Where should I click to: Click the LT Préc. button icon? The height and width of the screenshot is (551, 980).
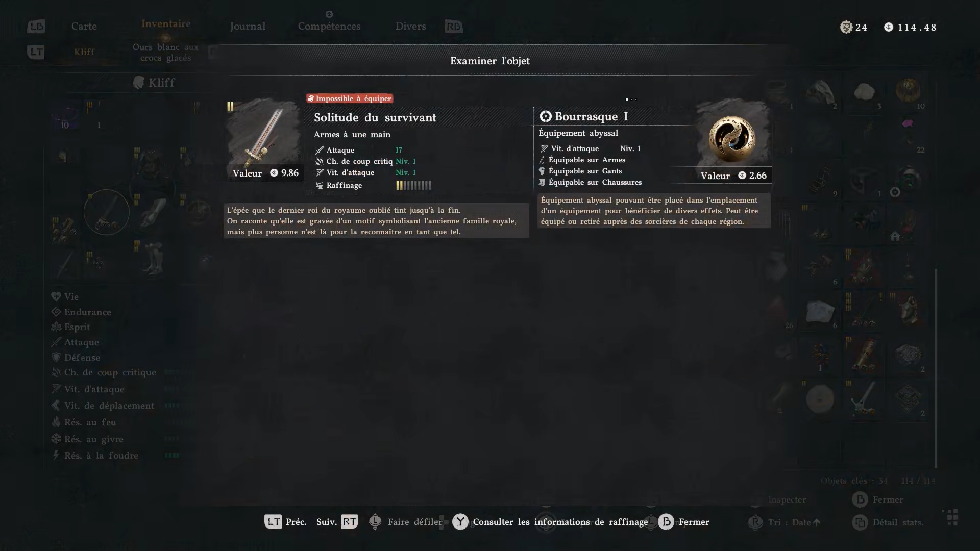[273, 521]
